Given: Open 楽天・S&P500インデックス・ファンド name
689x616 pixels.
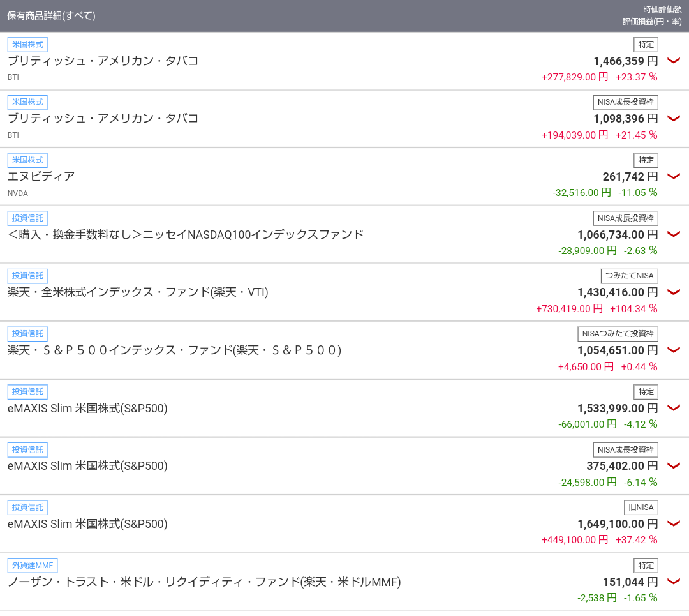Looking at the screenshot, I should pyautogui.click(x=174, y=350).
